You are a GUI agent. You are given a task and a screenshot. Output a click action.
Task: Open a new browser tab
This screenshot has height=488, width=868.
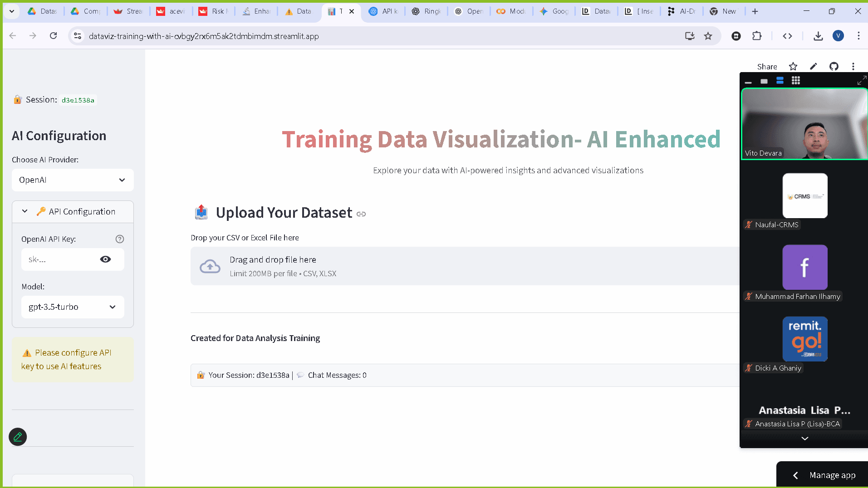pyautogui.click(x=755, y=11)
